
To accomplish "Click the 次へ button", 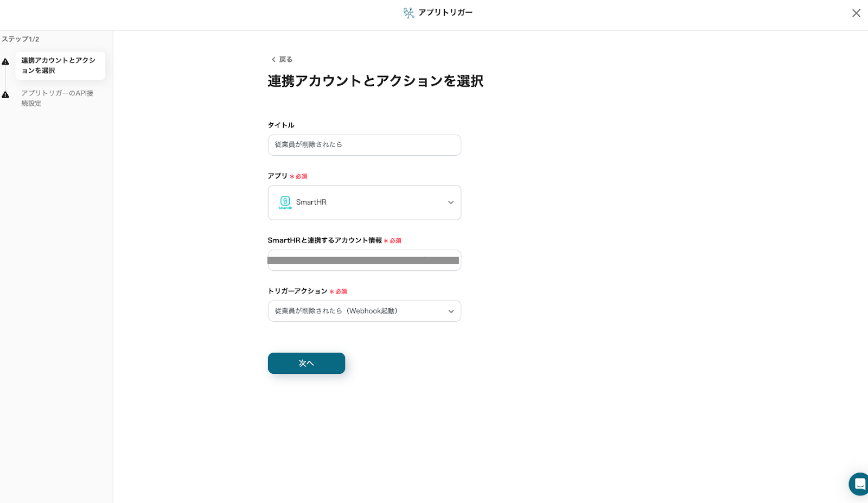I will [x=307, y=363].
